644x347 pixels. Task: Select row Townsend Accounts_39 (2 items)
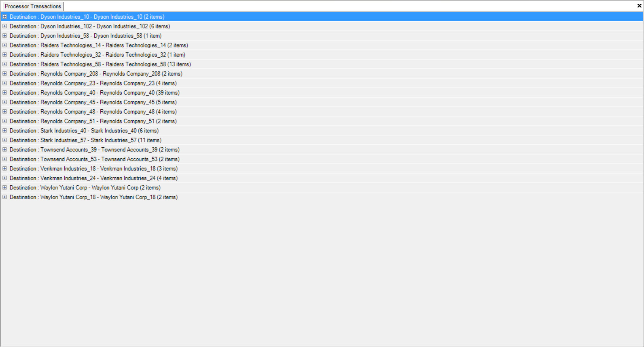(322, 150)
